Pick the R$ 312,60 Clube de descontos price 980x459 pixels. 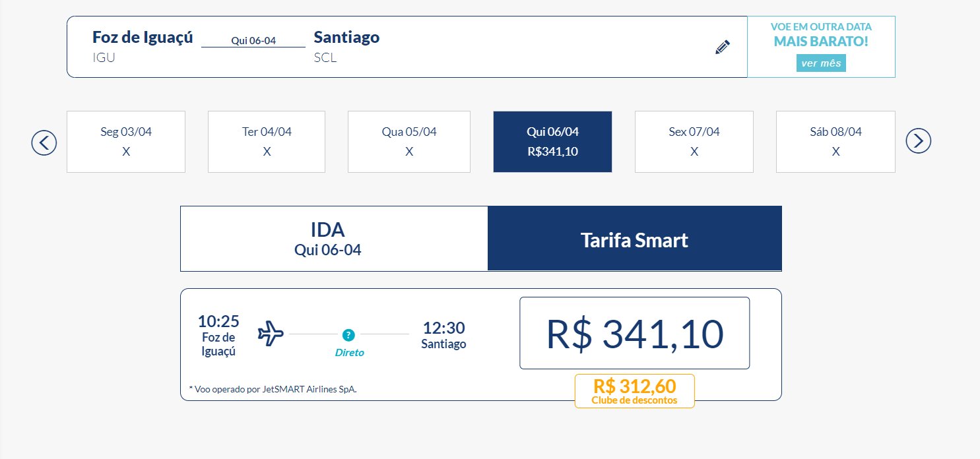(x=635, y=391)
